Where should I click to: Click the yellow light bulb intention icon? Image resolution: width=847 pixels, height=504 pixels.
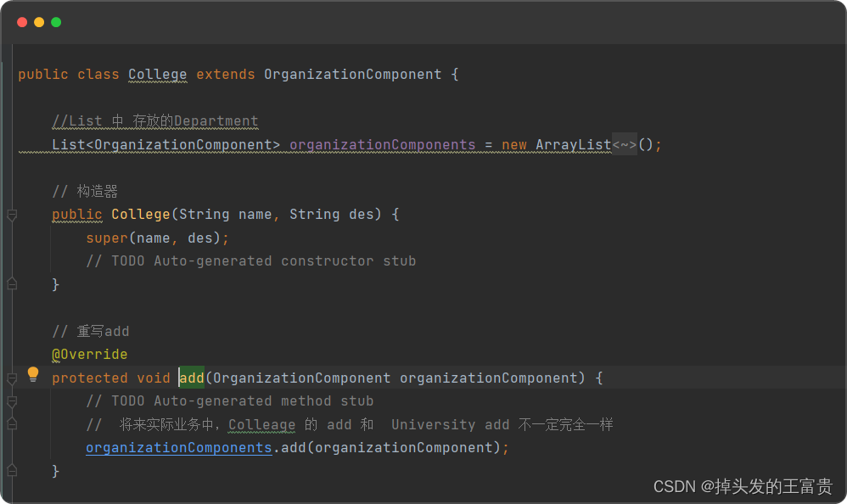(x=33, y=374)
